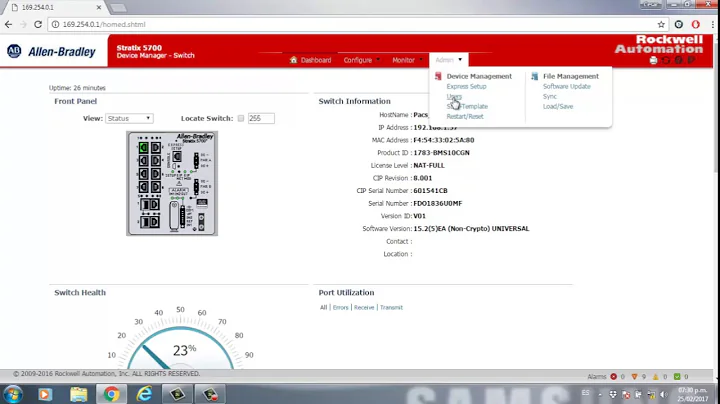Image resolution: width=720 pixels, height=404 pixels.
Task: Click the red Opera-style extension icon
Action: point(696,24)
